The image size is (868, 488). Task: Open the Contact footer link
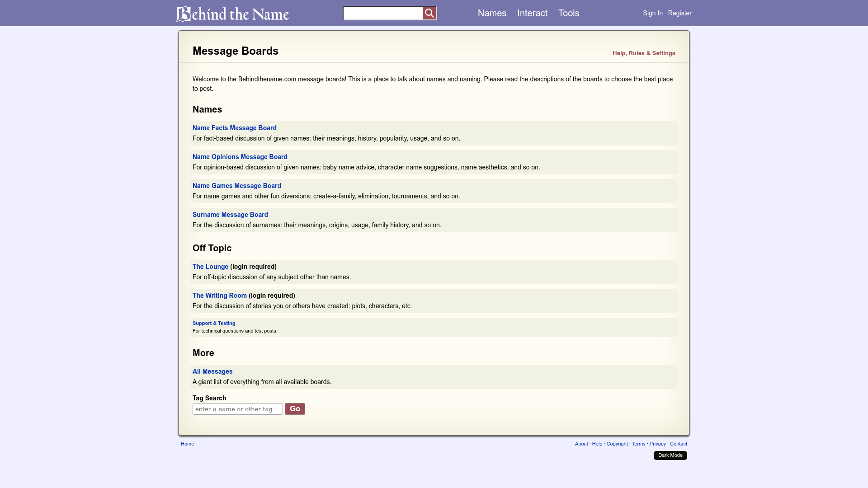pyautogui.click(x=678, y=444)
